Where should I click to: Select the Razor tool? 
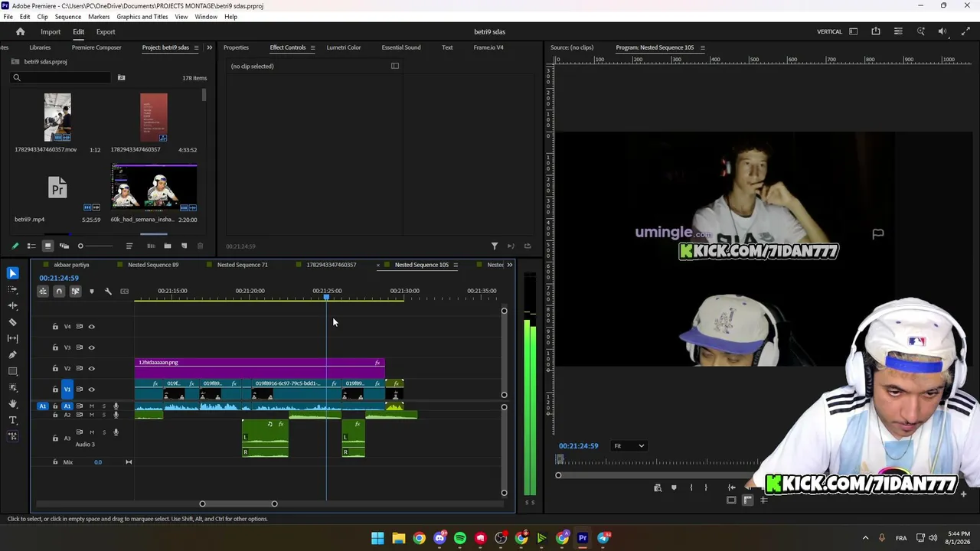(13, 322)
